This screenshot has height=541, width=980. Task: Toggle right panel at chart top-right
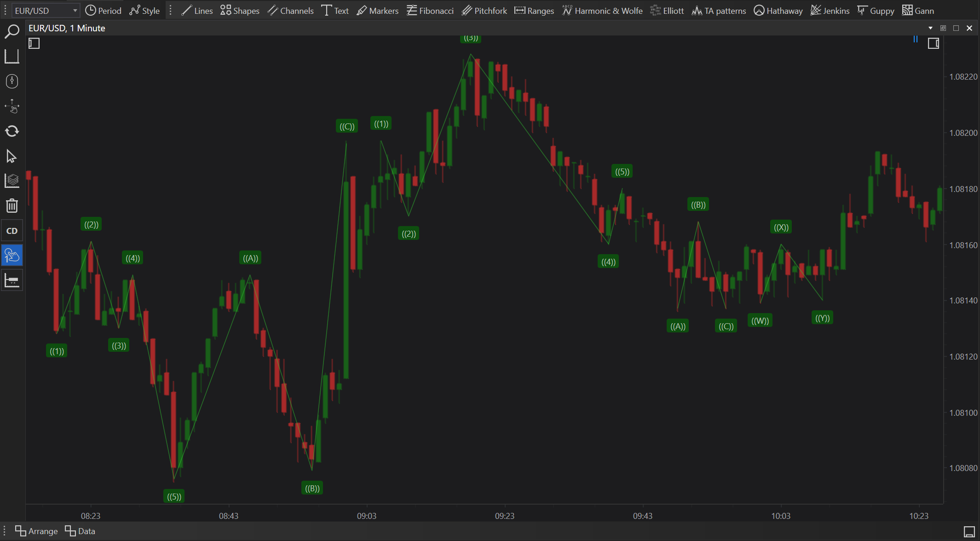click(x=933, y=44)
